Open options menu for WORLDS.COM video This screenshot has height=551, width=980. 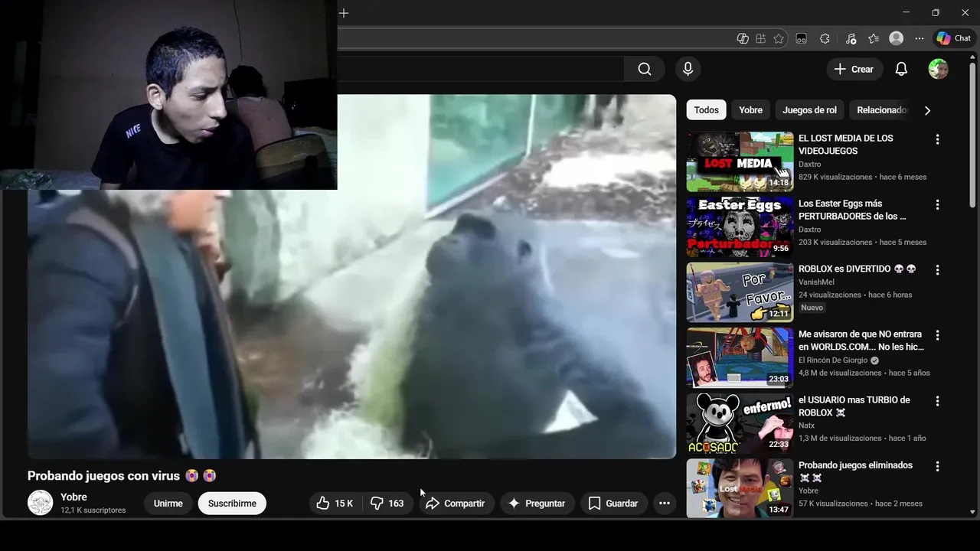[937, 335]
